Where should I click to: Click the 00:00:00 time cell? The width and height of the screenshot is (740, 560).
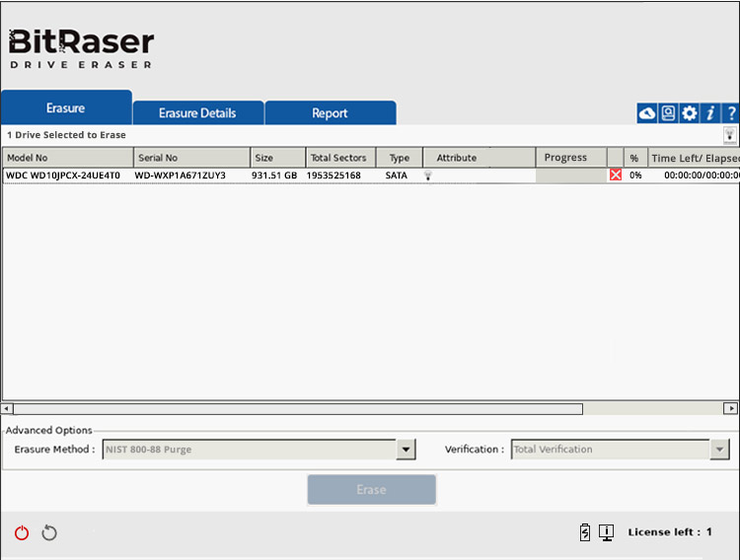702,175
